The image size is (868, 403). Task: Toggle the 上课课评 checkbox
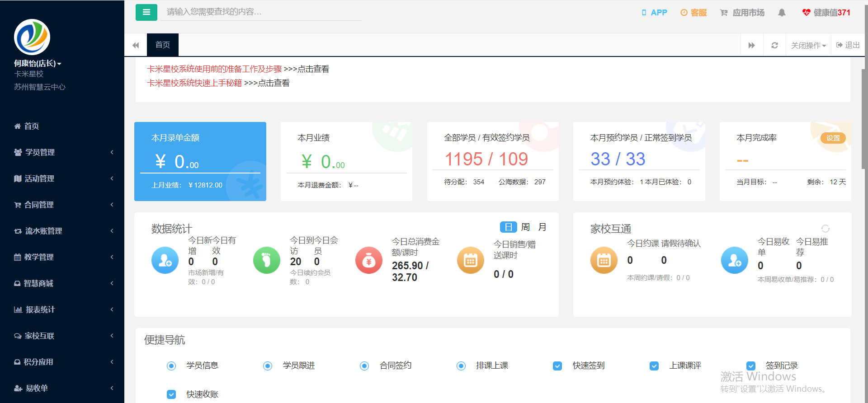[x=654, y=366]
